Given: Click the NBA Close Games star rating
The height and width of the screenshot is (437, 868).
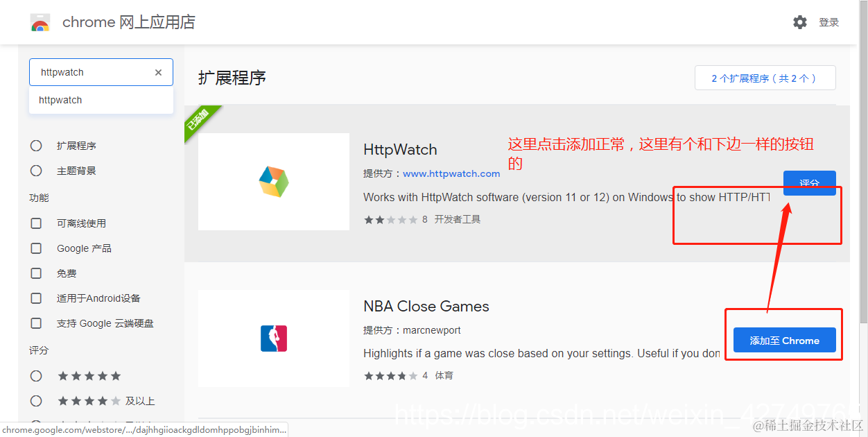Looking at the screenshot, I should tap(390, 375).
